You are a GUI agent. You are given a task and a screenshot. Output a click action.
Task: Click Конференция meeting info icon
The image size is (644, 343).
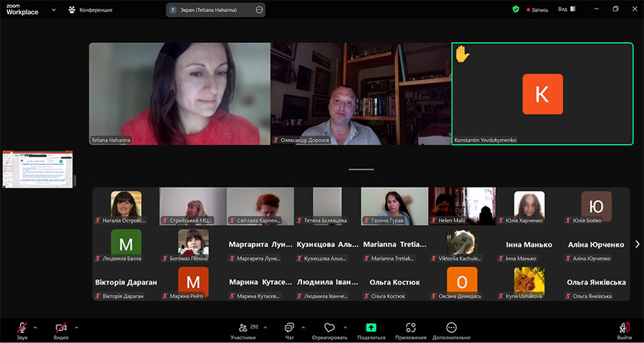(x=72, y=10)
